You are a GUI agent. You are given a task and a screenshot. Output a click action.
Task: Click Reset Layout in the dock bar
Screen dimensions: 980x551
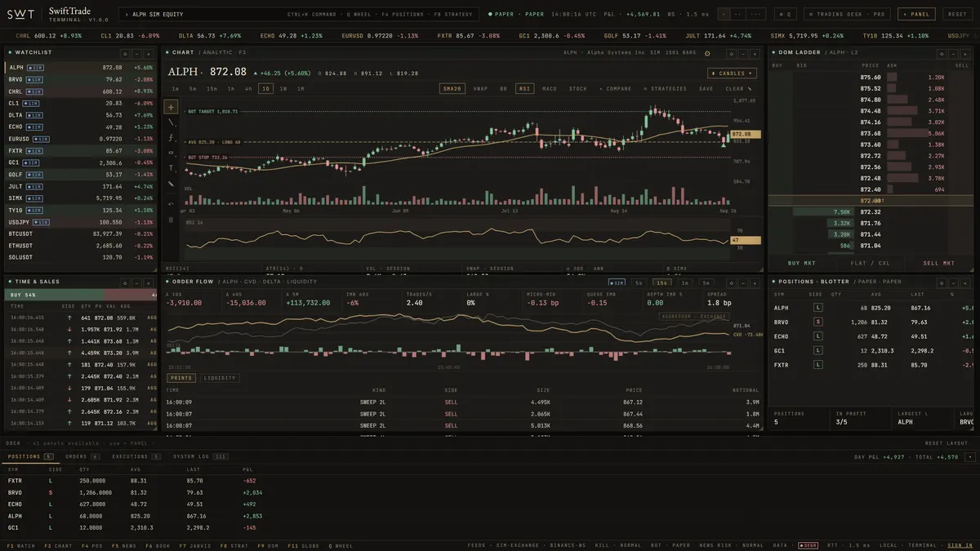pos(946,443)
